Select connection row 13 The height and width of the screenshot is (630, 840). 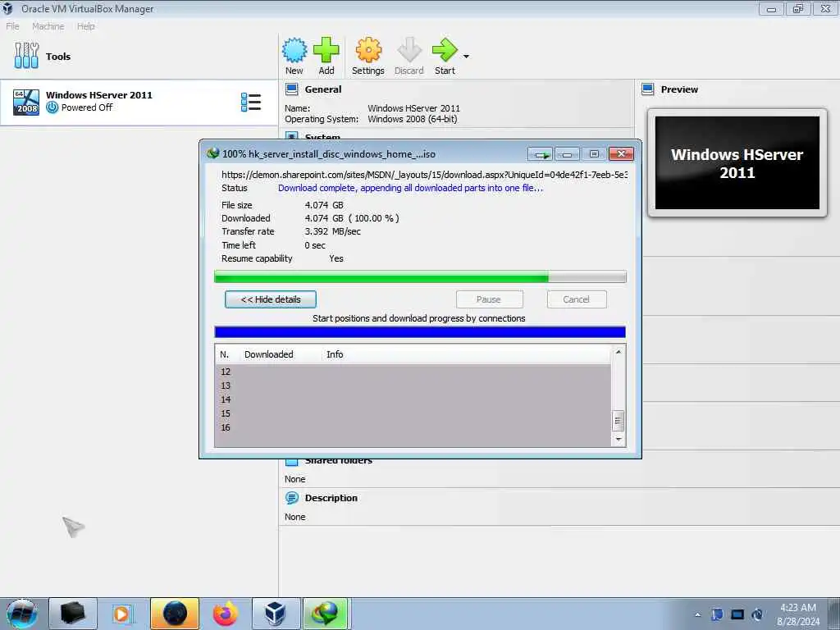pos(413,386)
